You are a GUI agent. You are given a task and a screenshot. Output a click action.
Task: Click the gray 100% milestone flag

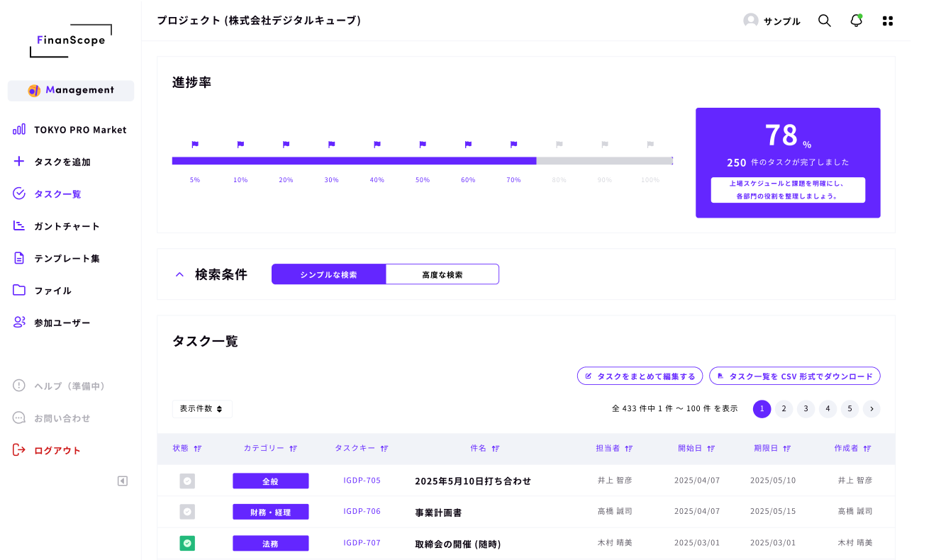pyautogui.click(x=650, y=144)
